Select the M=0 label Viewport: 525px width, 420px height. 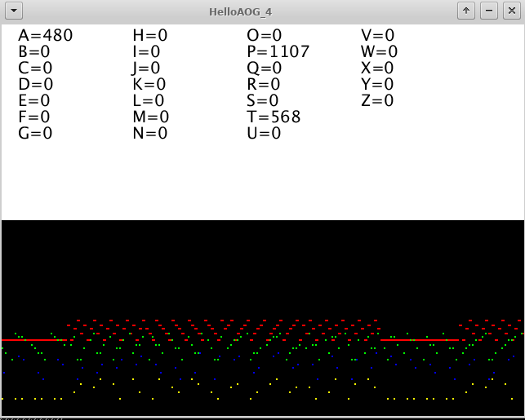click(150, 117)
